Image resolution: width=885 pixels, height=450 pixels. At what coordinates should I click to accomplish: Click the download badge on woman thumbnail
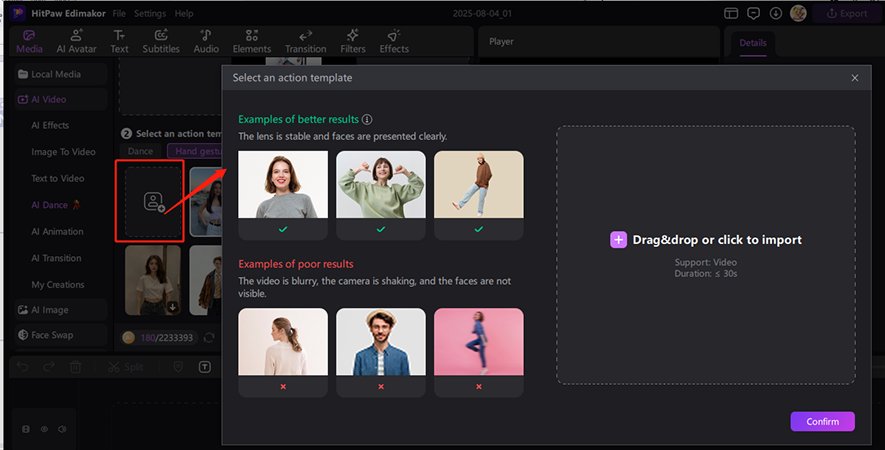click(173, 308)
